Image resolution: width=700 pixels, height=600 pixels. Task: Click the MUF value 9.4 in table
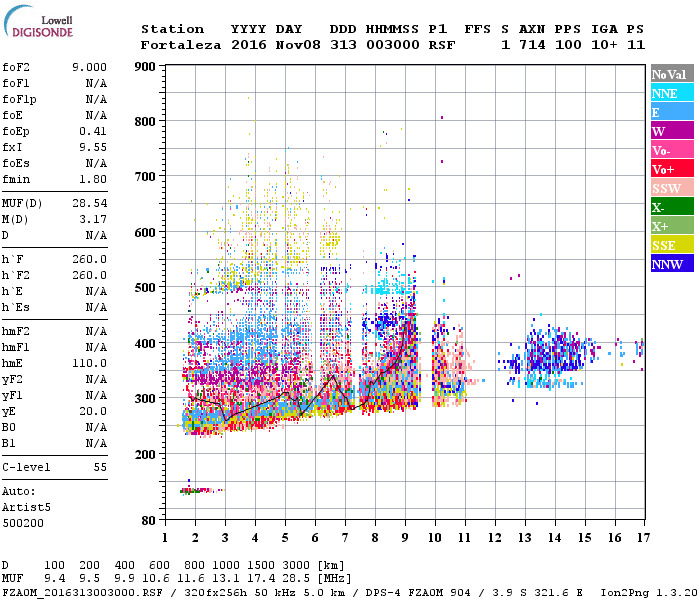[54, 579]
